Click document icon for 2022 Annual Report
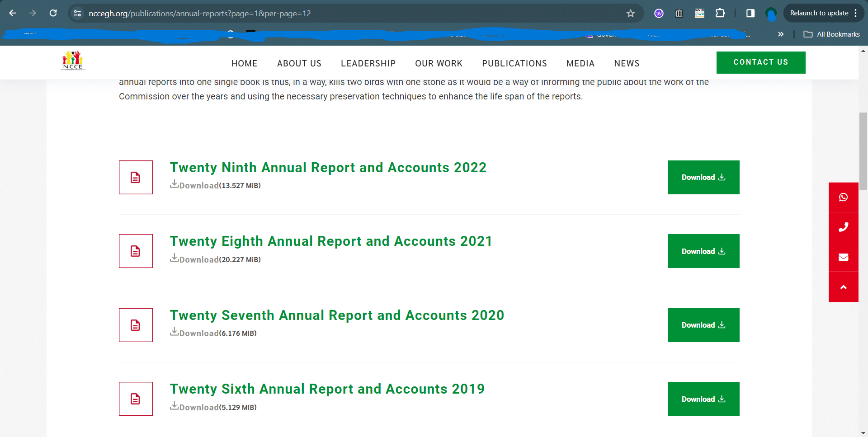Screen dimensions: 868x437 pyautogui.click(x=136, y=178)
